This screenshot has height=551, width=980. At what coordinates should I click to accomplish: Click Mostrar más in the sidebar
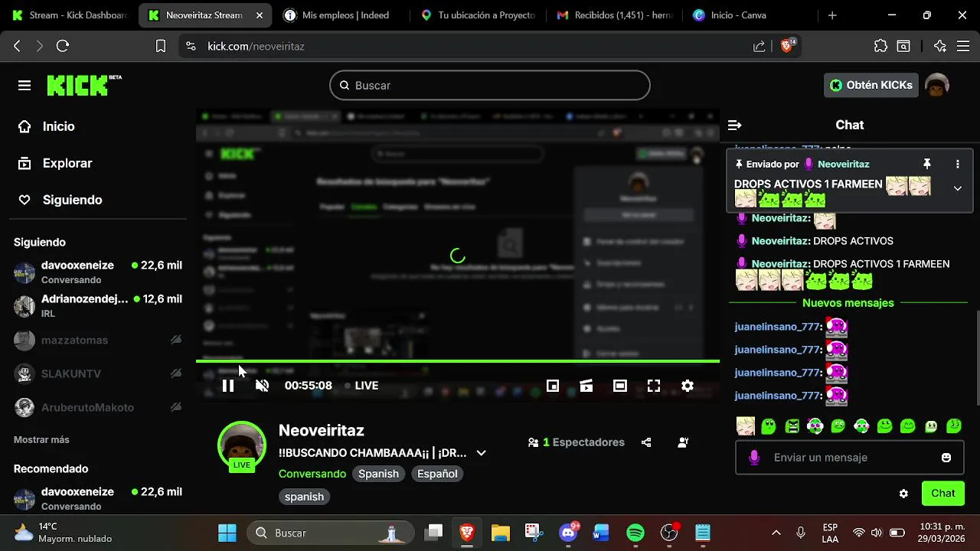(x=41, y=440)
